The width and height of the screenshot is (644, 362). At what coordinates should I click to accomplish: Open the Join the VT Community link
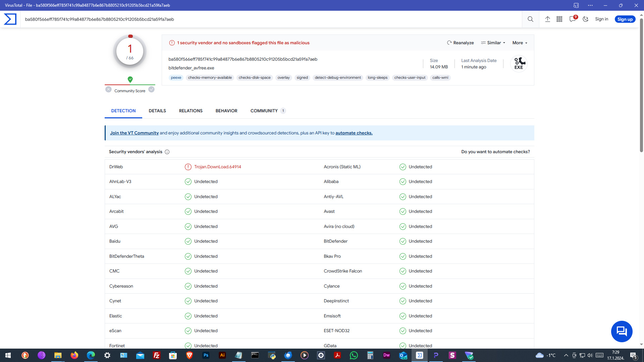click(x=134, y=133)
